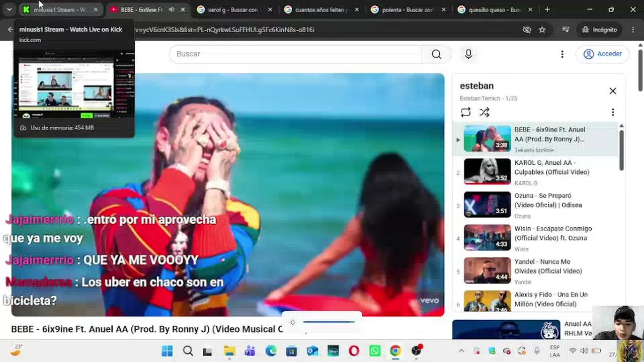Open the esteban playlist options menu
The height and width of the screenshot is (362, 644).
[613, 112]
